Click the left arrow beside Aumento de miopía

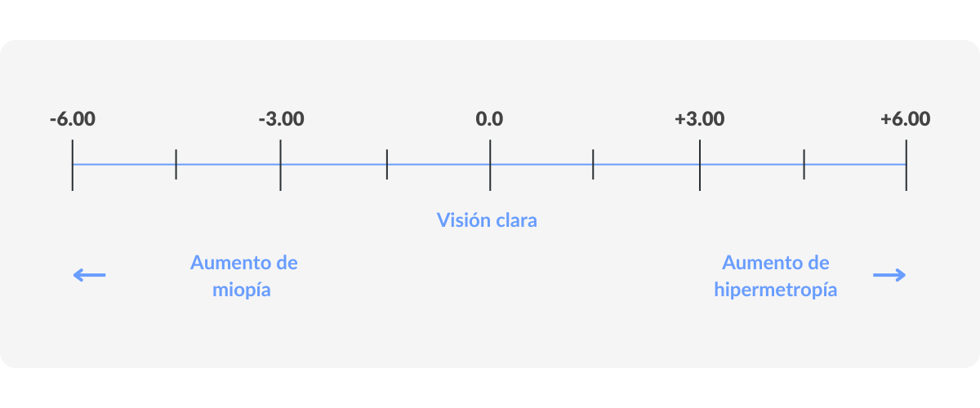pos(90,276)
